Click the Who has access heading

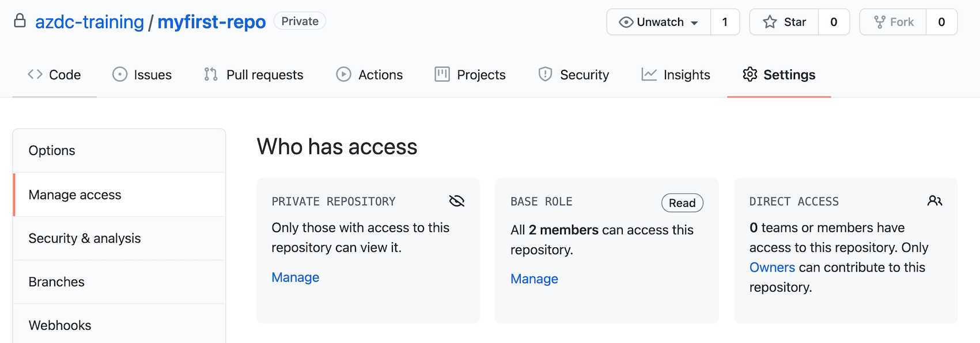[337, 147]
